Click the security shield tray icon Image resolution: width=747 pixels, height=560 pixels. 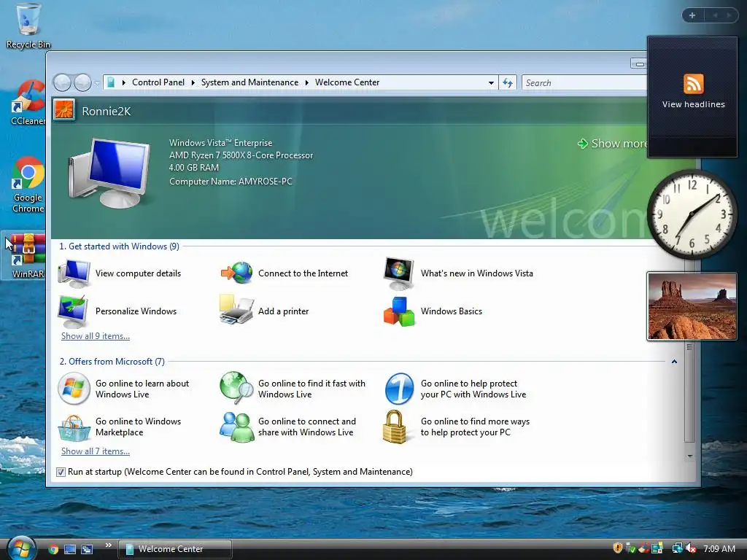[617, 548]
